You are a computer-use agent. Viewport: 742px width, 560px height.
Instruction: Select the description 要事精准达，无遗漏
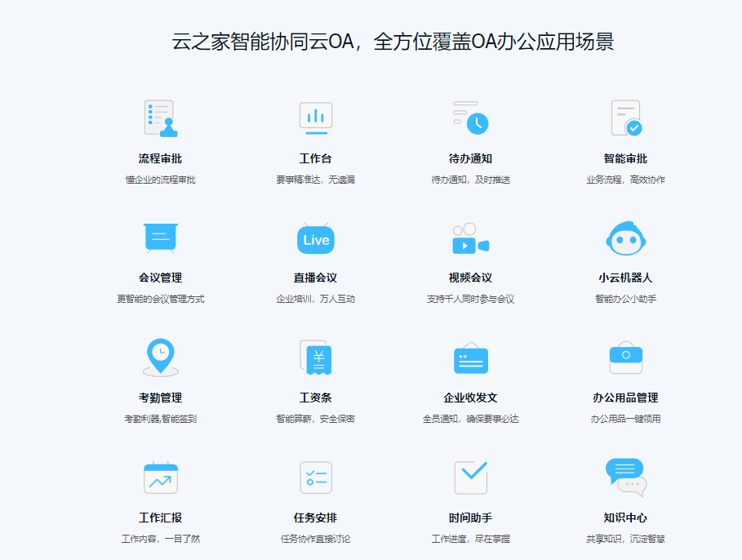click(316, 180)
